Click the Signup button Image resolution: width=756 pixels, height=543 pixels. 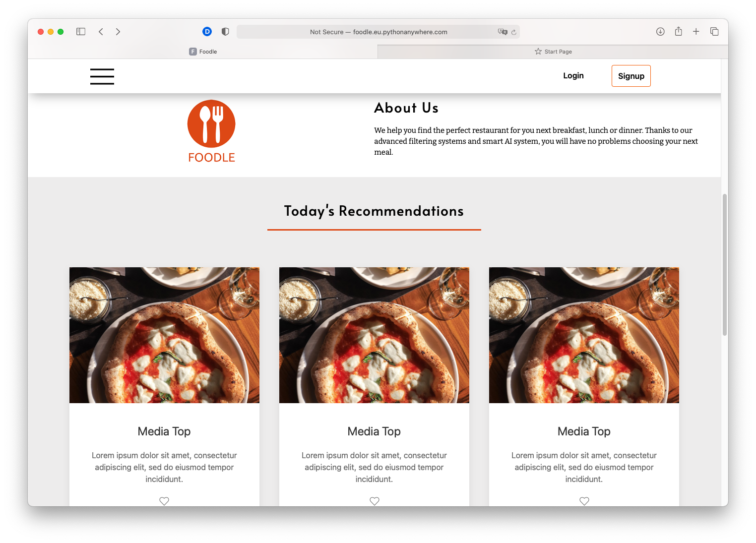coord(631,76)
